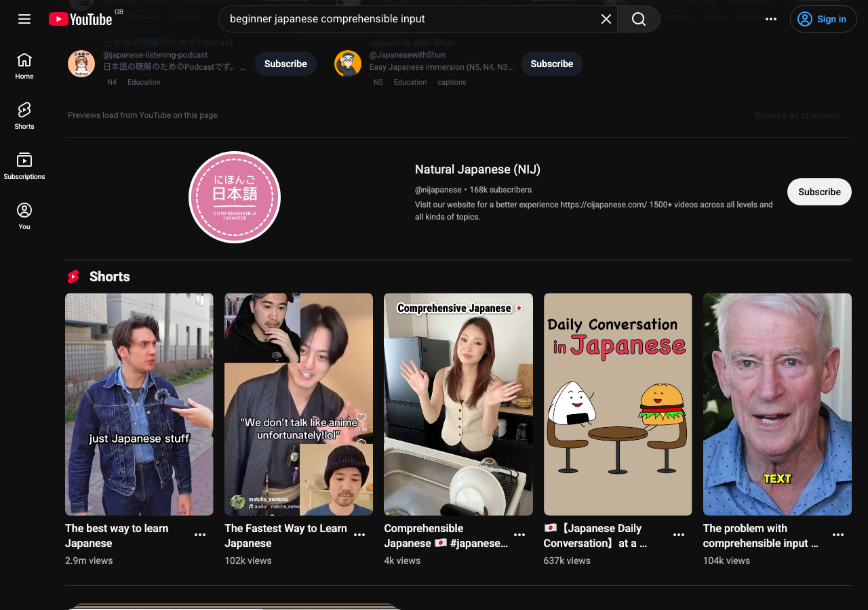Open options for 'The problem with comprehensible input'
This screenshot has height=610, width=868.
pyautogui.click(x=838, y=535)
